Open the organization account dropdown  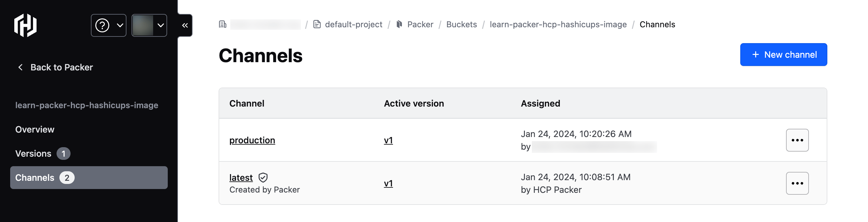[x=149, y=25]
